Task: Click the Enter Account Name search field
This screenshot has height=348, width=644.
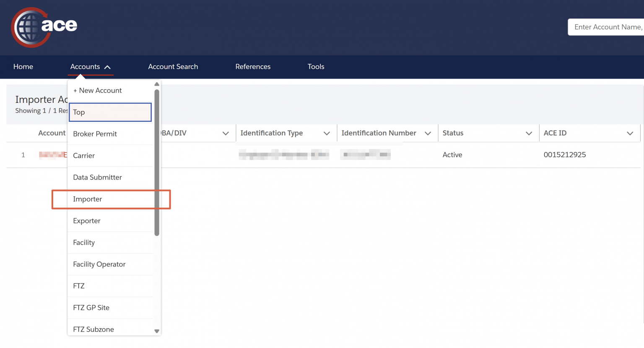Action: pyautogui.click(x=606, y=27)
